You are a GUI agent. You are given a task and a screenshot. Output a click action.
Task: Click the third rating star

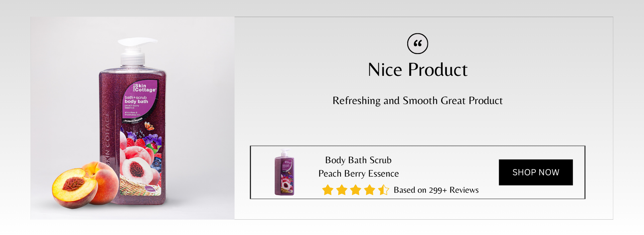tap(355, 190)
